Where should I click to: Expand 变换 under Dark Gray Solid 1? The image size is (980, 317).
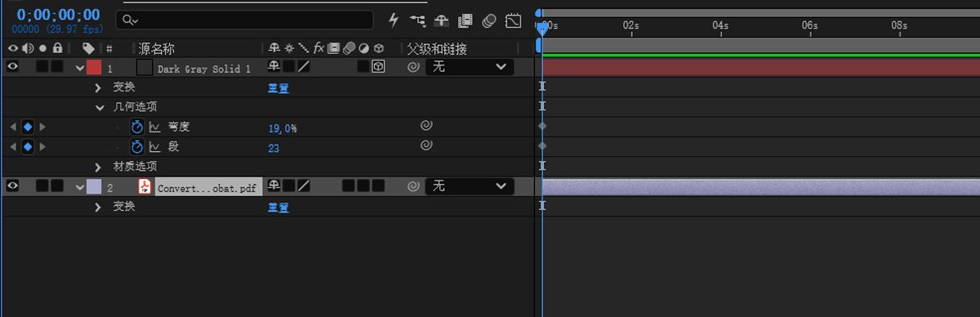[x=99, y=87]
